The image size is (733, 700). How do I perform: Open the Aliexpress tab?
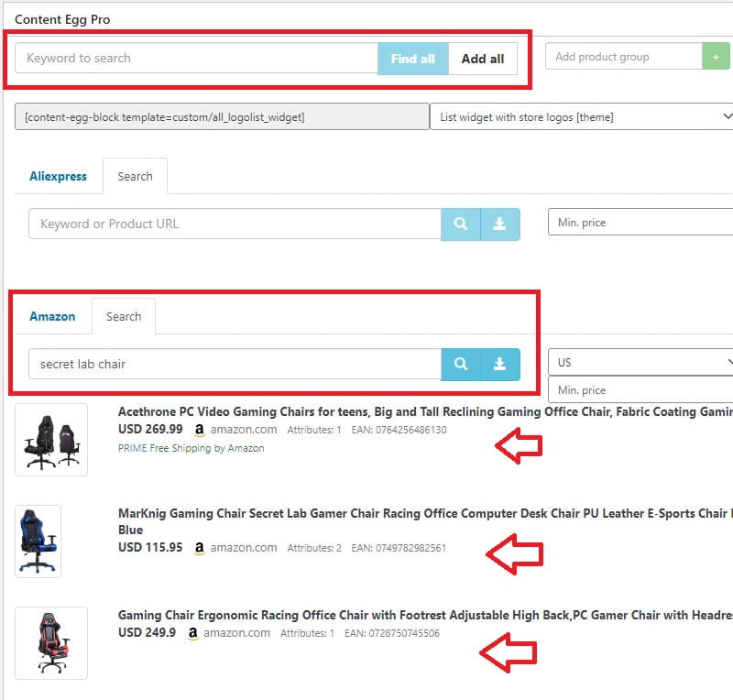pos(58,176)
